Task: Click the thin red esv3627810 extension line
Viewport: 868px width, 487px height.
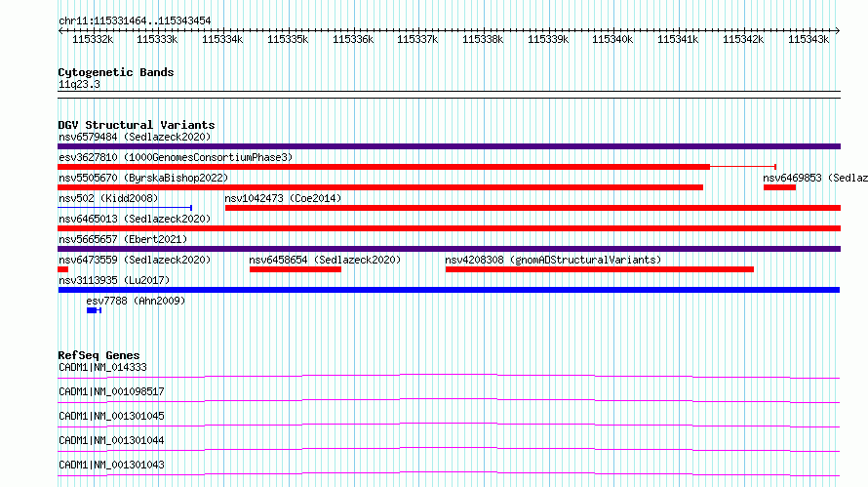Action: (743, 167)
